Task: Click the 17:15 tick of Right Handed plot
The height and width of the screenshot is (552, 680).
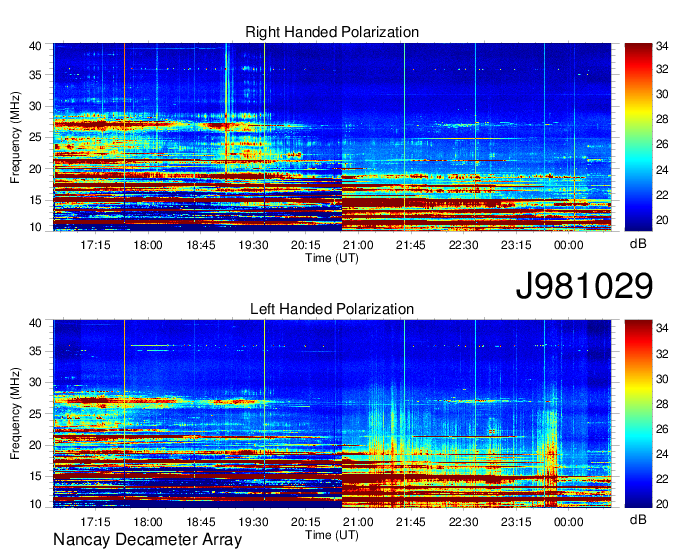Action: [95, 245]
